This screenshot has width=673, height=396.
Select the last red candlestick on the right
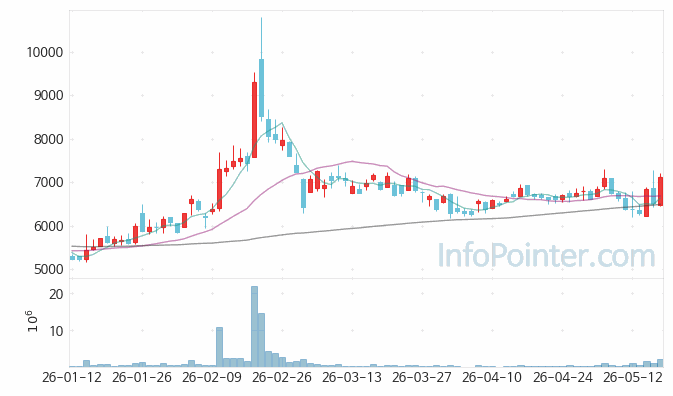(661, 191)
